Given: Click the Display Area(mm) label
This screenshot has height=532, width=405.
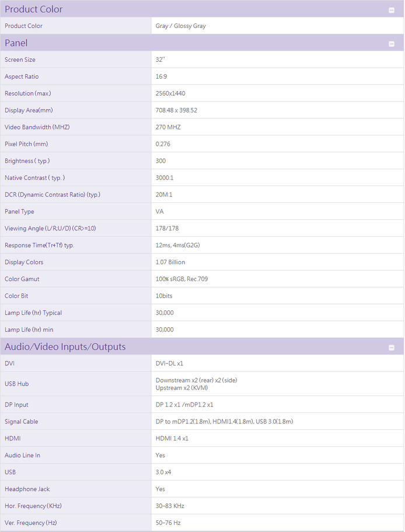Looking at the screenshot, I should pyautogui.click(x=29, y=110).
